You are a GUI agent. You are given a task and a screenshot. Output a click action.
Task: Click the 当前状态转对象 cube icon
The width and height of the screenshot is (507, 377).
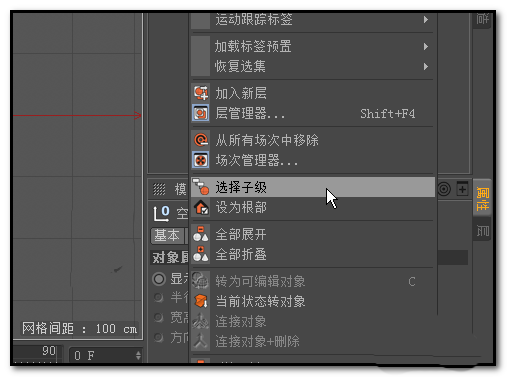click(x=201, y=301)
